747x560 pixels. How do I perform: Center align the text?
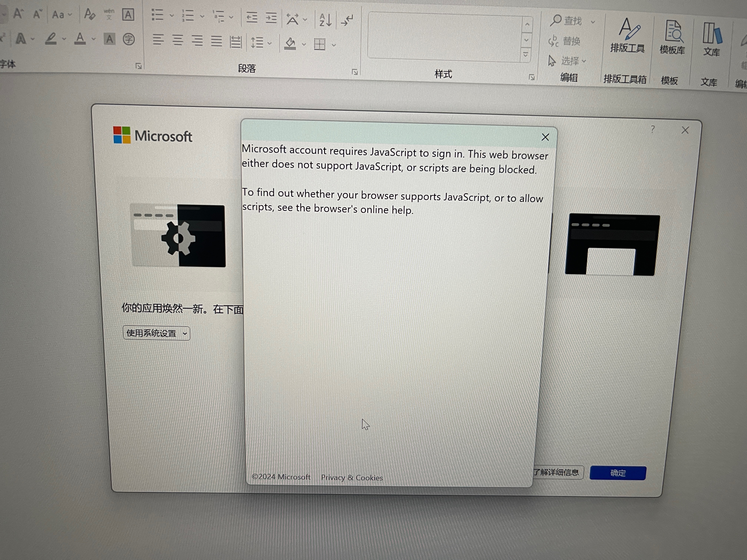coord(178,40)
